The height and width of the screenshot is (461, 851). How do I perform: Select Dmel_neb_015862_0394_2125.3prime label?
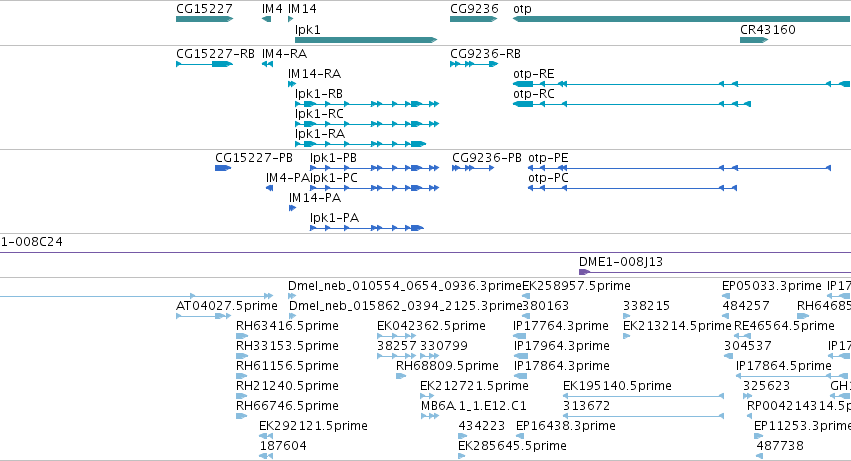pyautogui.click(x=405, y=306)
